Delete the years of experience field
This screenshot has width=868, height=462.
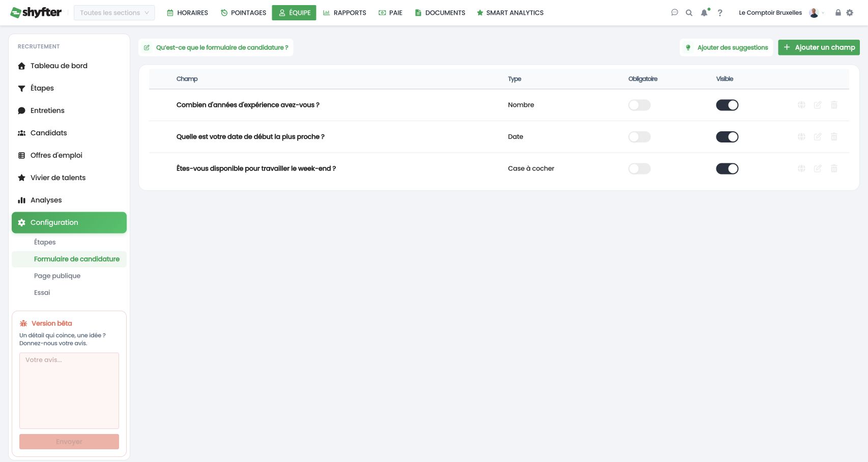[x=834, y=105]
